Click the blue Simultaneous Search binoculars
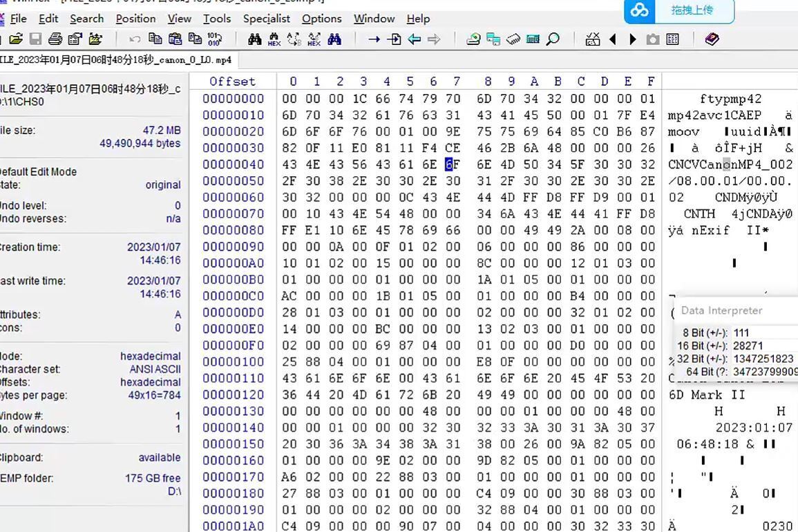Image resolution: width=798 pixels, height=532 pixels. pos(334,39)
